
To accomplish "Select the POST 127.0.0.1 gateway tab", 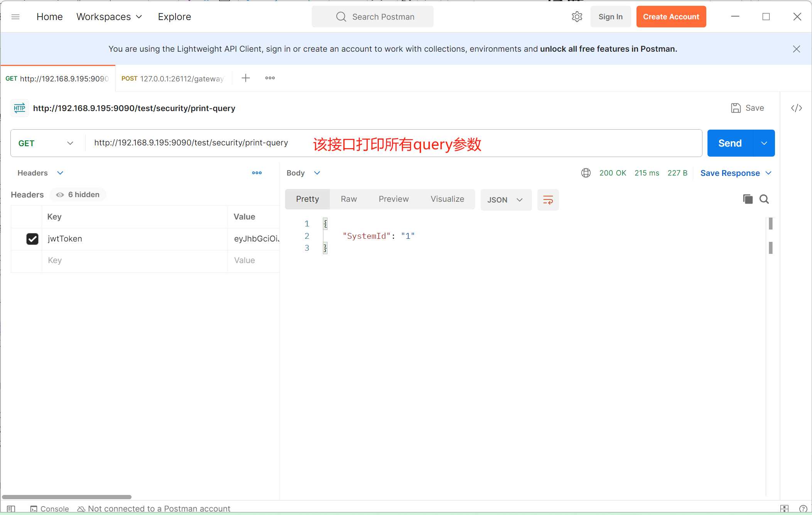I will [x=173, y=79].
